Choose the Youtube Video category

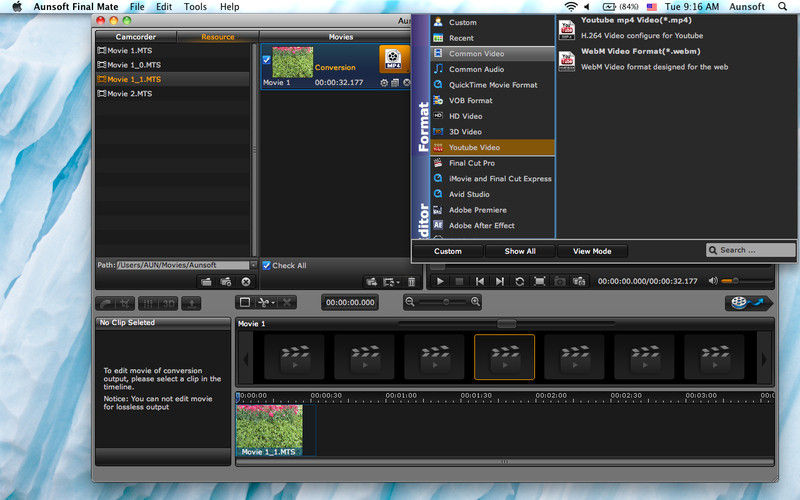pyautogui.click(x=492, y=147)
